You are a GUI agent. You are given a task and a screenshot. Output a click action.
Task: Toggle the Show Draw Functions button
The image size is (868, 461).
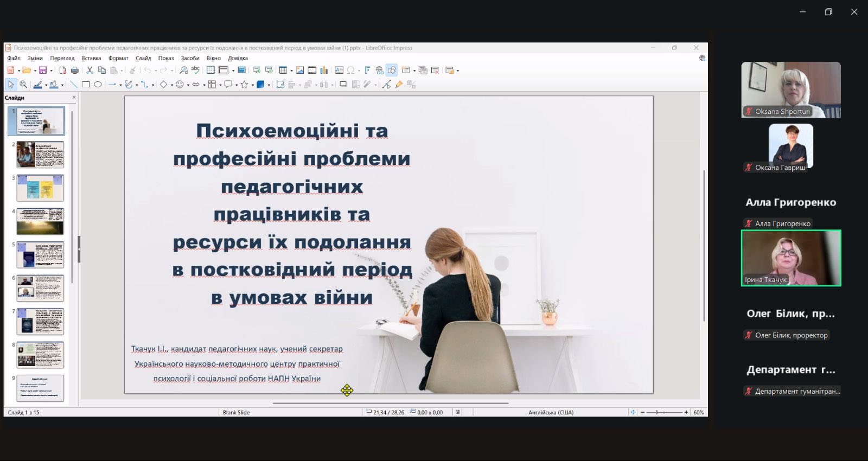[392, 71]
